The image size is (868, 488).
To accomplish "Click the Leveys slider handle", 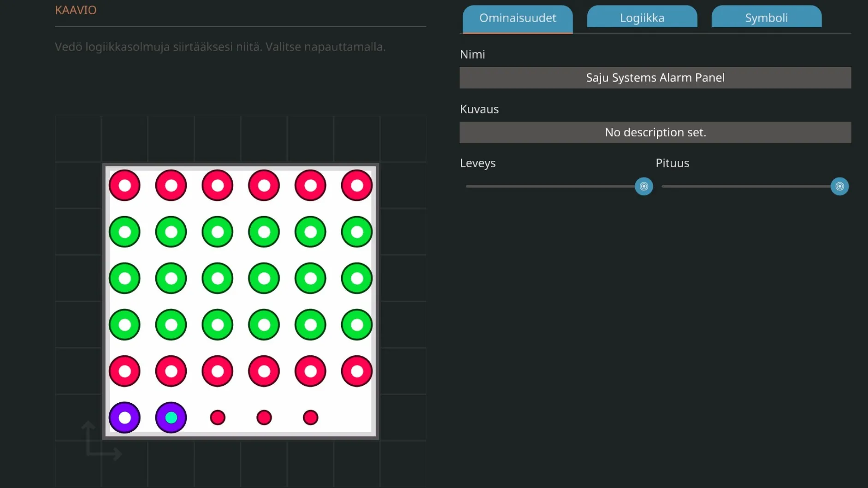I will [x=644, y=186].
